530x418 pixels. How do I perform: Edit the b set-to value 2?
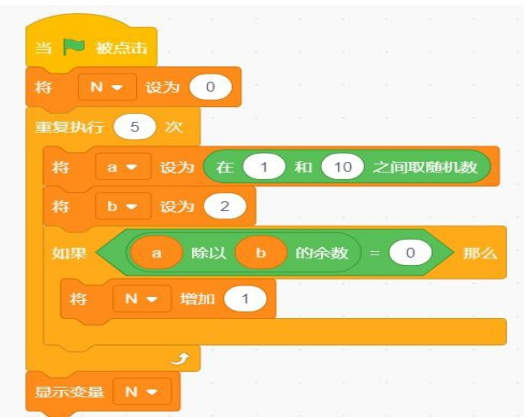pyautogui.click(x=225, y=206)
